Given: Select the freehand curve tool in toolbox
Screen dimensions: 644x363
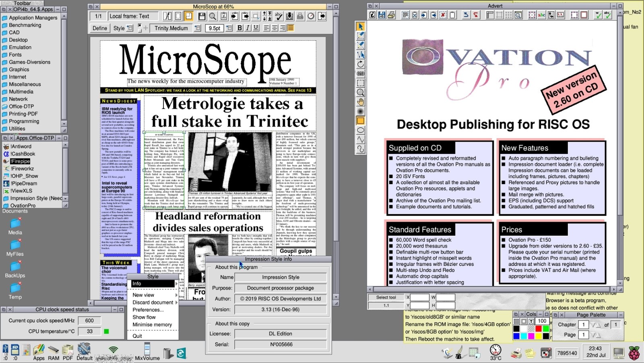Looking at the screenshot, I should [x=361, y=149].
